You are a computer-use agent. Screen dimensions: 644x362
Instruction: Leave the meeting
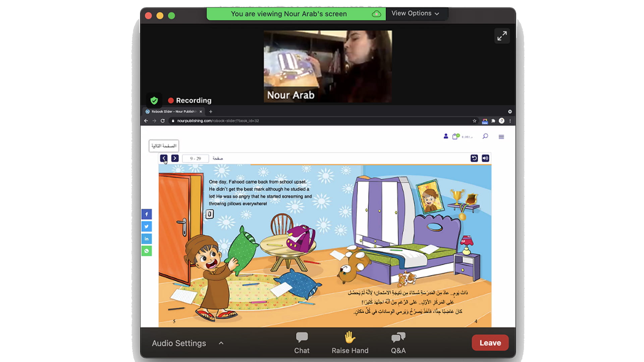pos(490,343)
